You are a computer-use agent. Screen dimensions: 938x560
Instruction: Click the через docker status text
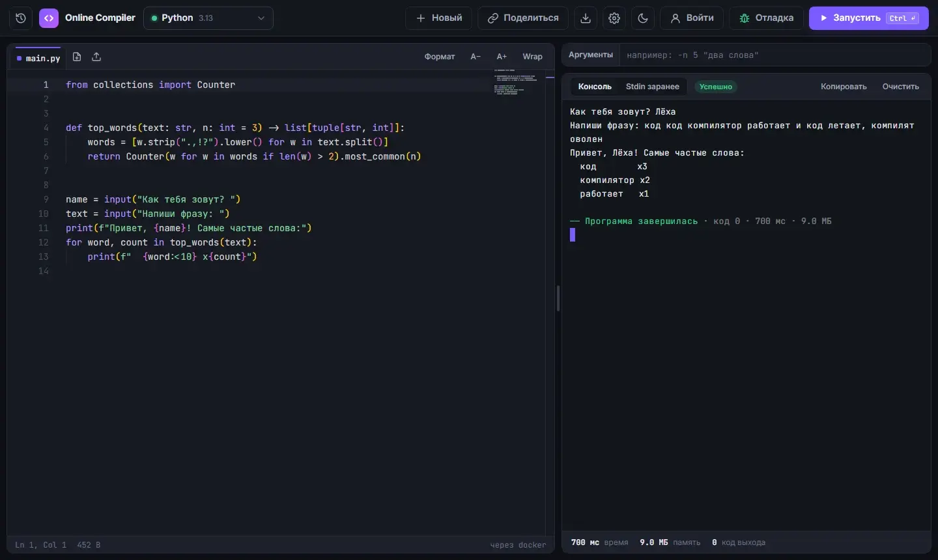[x=519, y=545]
